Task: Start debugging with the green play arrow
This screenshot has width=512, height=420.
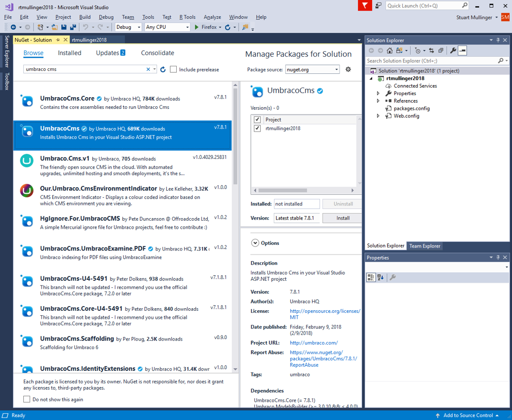Action: pos(196,27)
